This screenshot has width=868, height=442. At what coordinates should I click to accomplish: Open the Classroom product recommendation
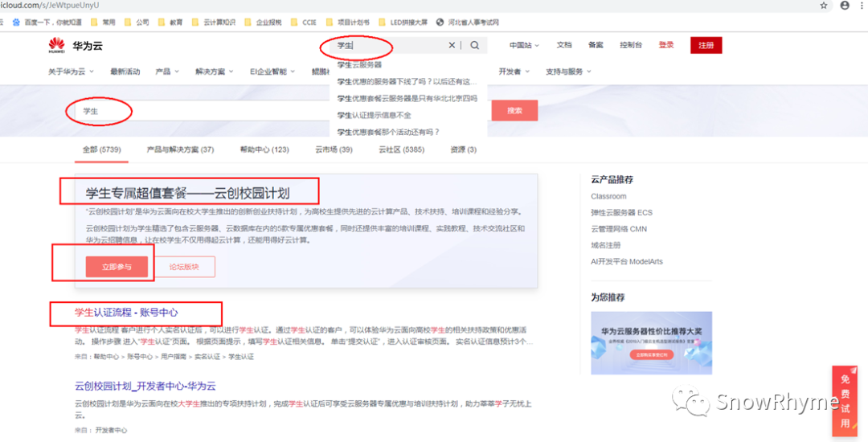pos(608,196)
